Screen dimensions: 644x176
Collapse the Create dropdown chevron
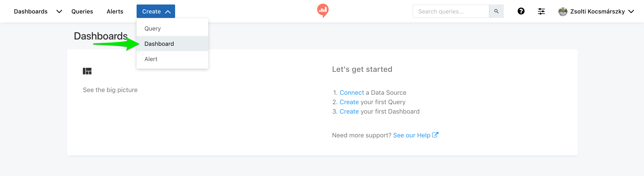[168, 12]
